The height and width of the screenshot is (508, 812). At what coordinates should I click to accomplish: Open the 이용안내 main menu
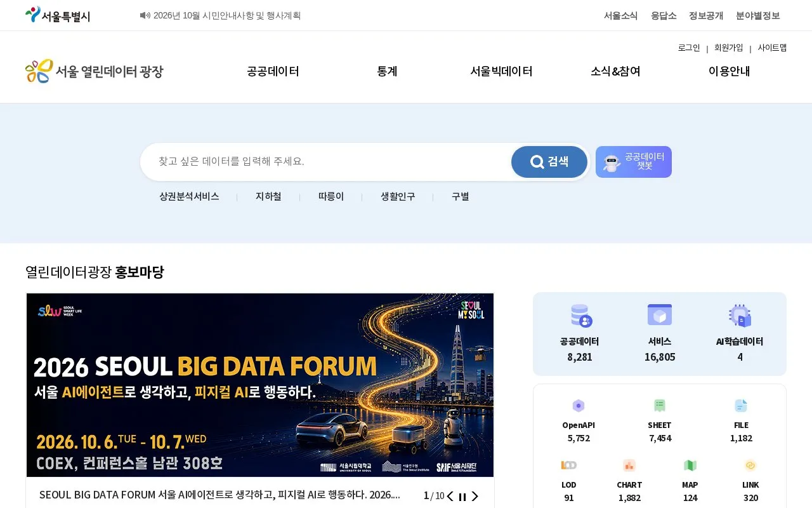pos(730,71)
